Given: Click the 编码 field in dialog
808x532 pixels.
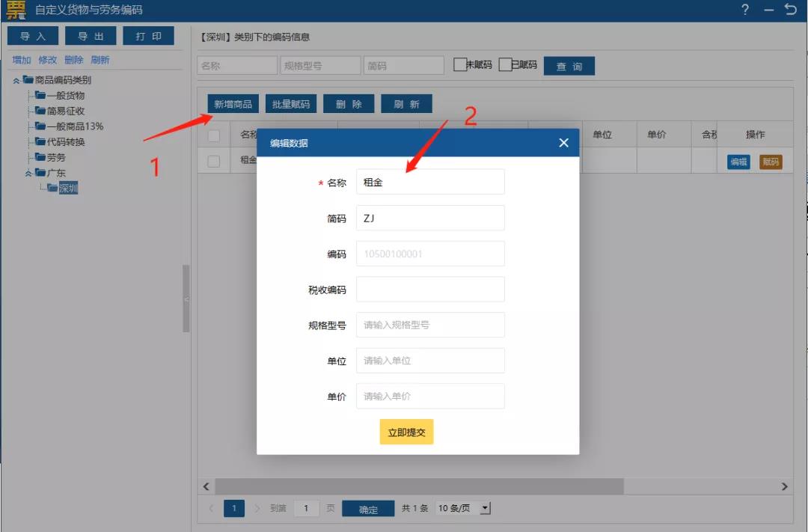Looking at the screenshot, I should (430, 254).
